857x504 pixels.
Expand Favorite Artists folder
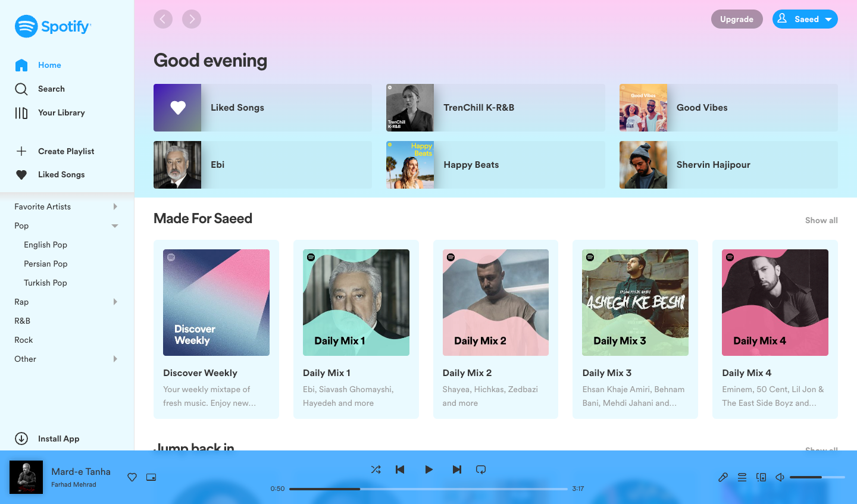[115, 206]
